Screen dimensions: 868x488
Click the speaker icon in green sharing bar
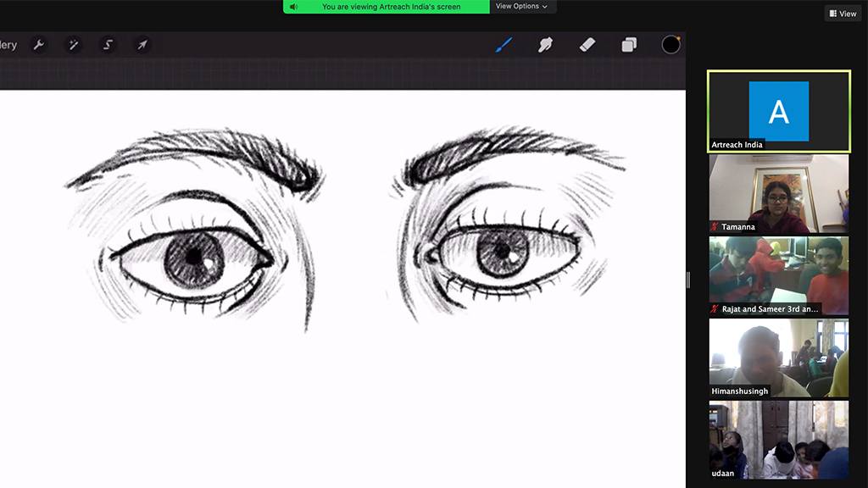tap(293, 7)
